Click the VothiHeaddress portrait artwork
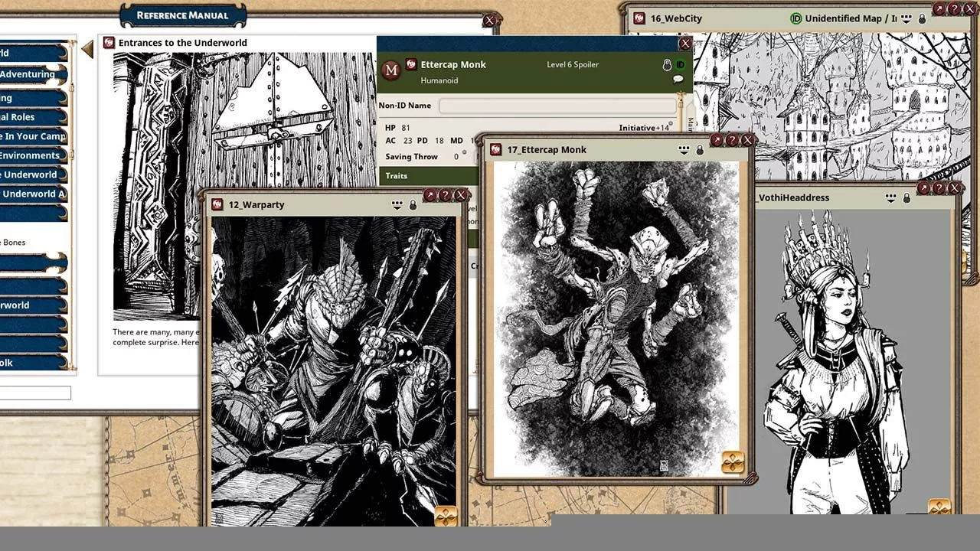The width and height of the screenshot is (980, 551). [x=838, y=361]
